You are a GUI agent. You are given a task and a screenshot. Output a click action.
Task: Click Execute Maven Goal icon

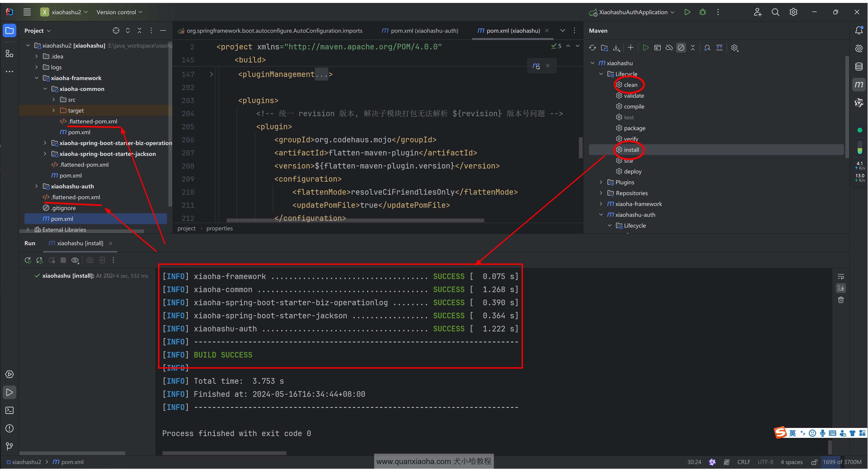pos(657,48)
